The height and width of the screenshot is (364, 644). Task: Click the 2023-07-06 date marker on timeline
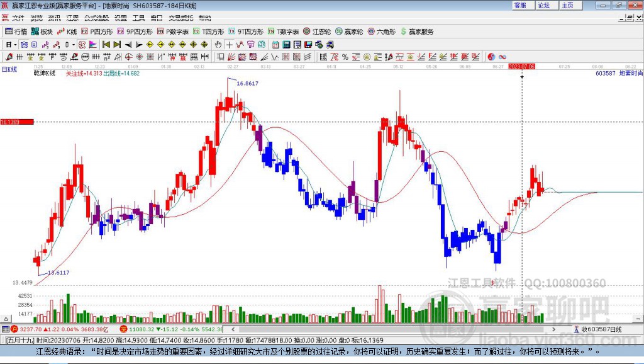521,66
